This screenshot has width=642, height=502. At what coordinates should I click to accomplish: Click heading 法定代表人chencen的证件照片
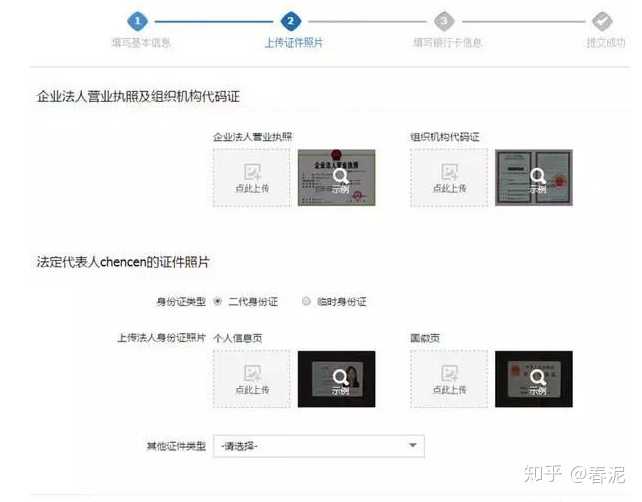[123, 262]
